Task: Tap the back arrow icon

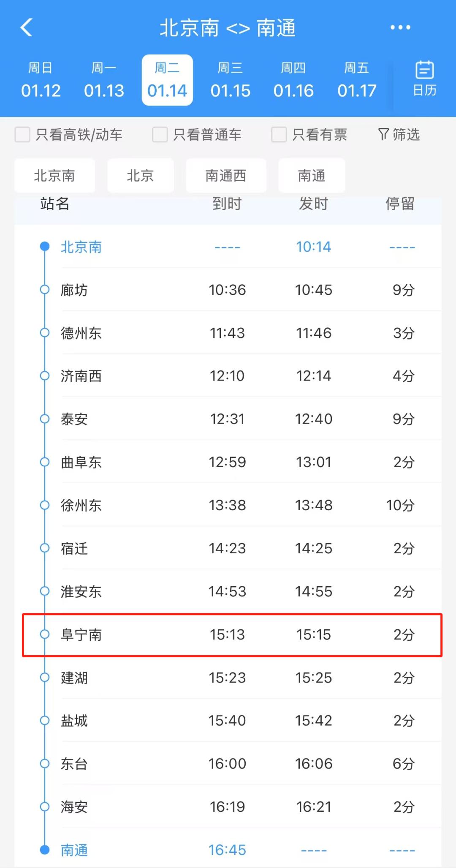Action: point(26,28)
